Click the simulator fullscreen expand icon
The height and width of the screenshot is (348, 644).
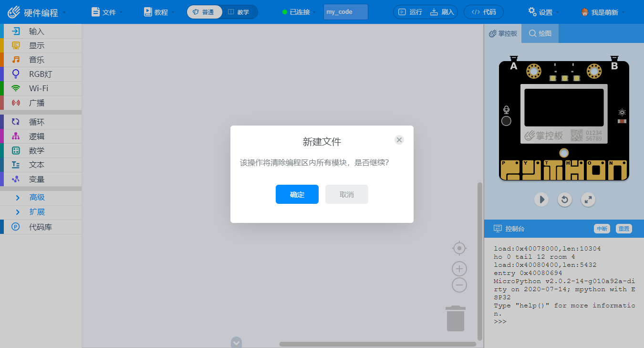point(589,199)
